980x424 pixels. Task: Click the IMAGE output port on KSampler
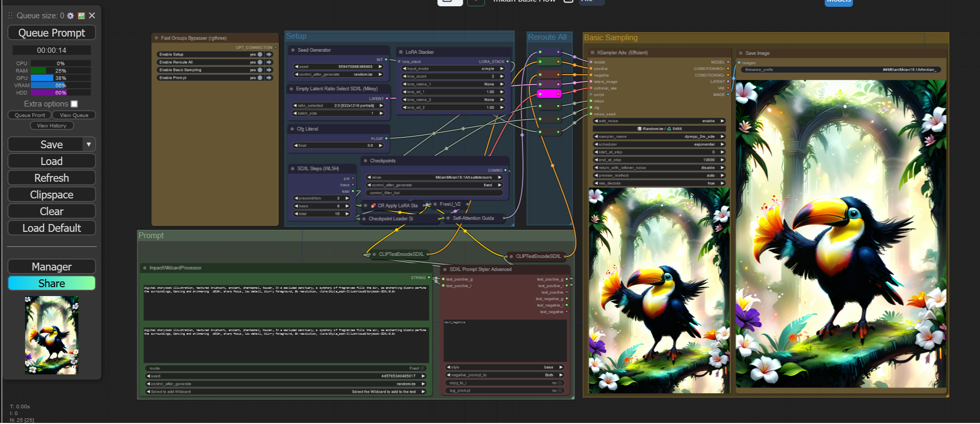tap(728, 95)
